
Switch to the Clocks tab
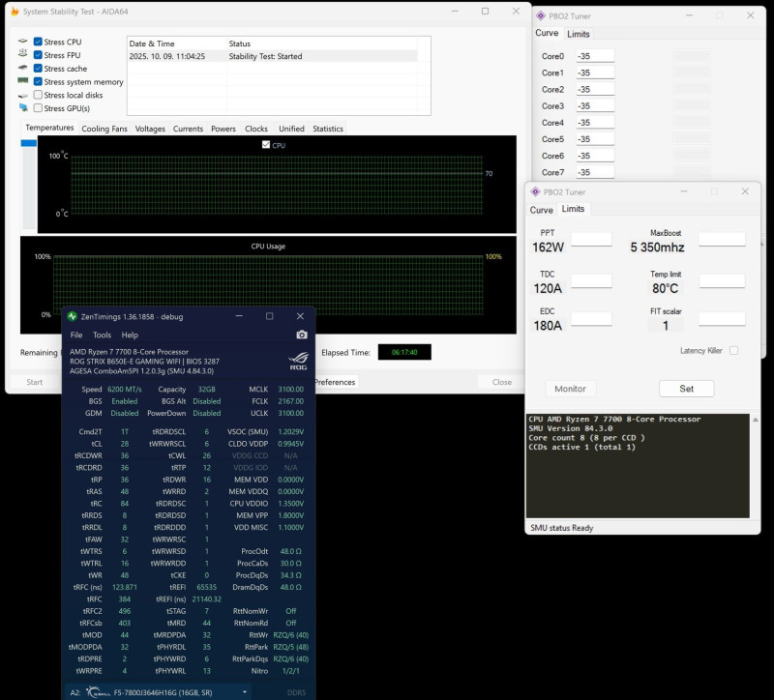click(256, 129)
